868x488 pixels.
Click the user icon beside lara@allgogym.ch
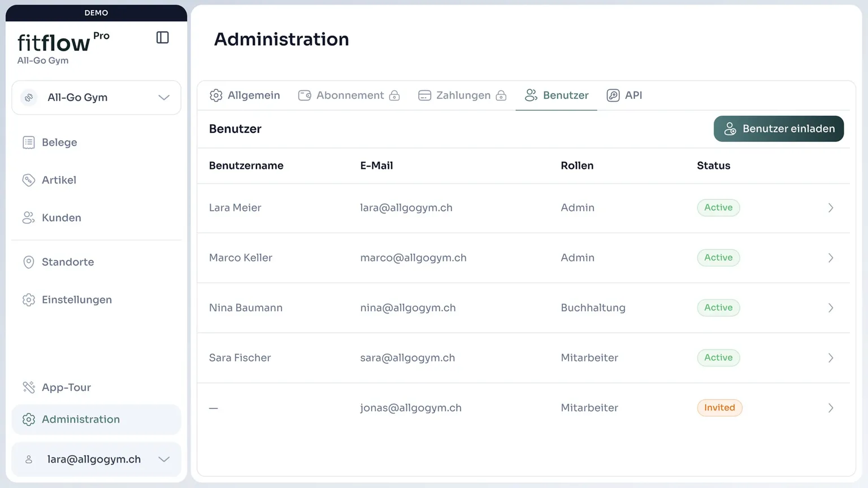pos(29,460)
